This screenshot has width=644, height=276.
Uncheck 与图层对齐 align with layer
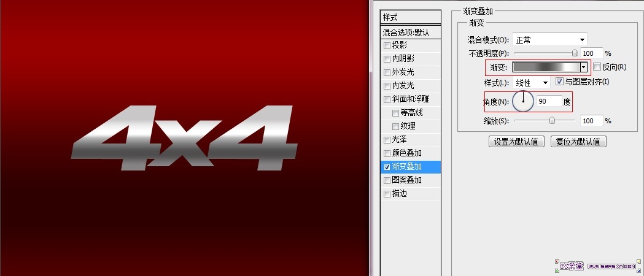point(559,82)
